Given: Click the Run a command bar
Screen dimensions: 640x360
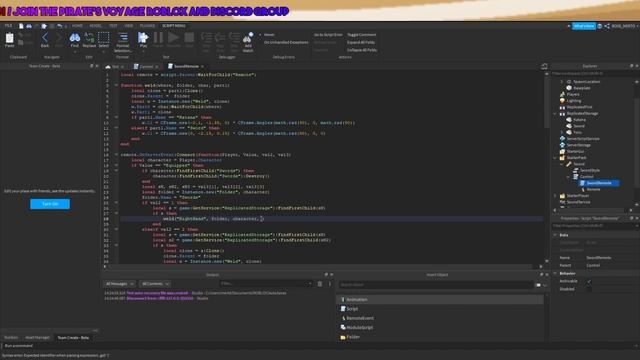Looking at the screenshot, I should tap(320, 346).
